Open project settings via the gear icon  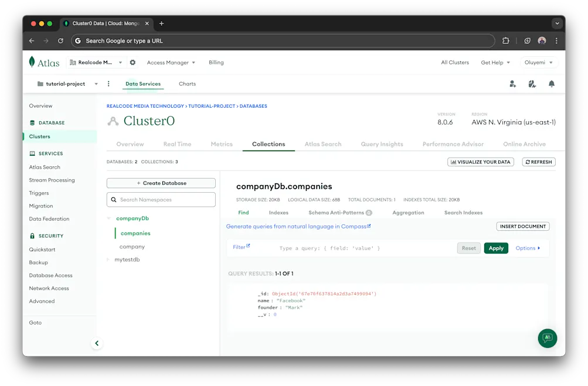132,62
